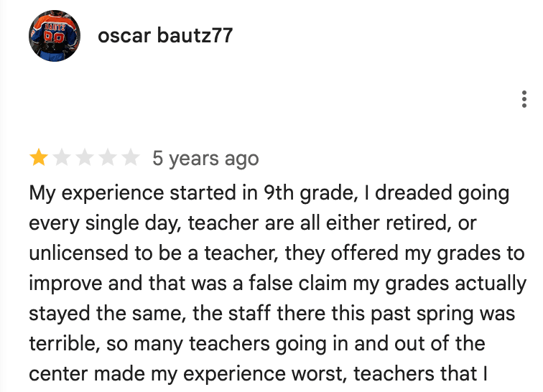Image resolution: width=543 pixels, height=392 pixels.
Task: Click the fifth gray rating star
Action: 130,158
